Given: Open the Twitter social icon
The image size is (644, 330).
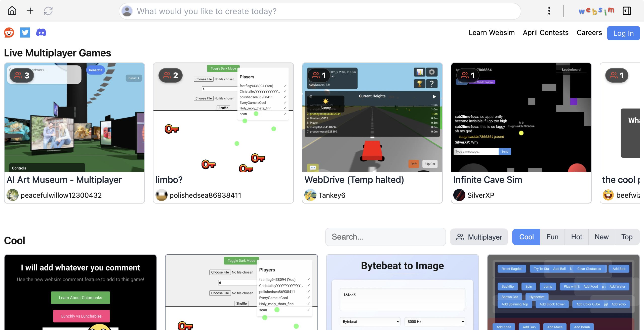Looking at the screenshot, I should 25,32.
